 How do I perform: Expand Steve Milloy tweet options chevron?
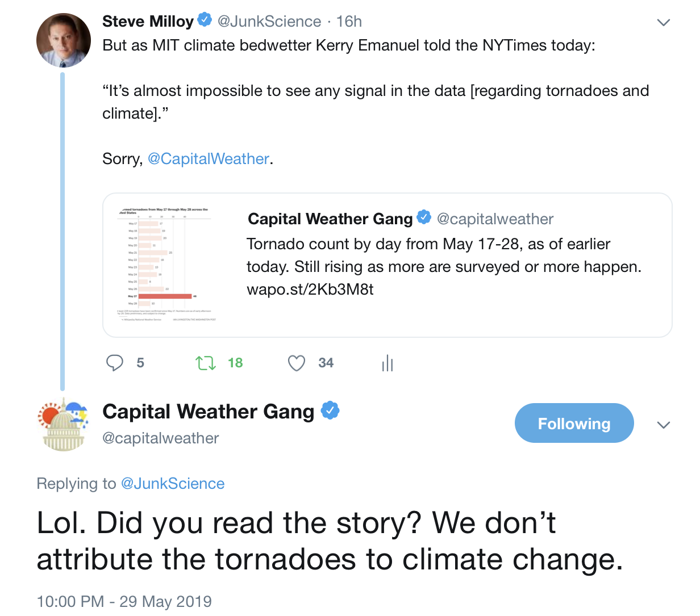pos(663,23)
